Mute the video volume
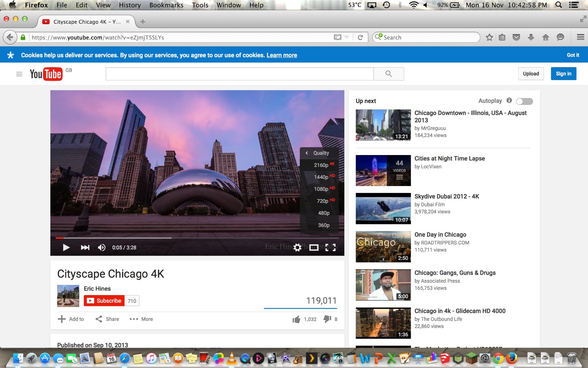588x368 pixels. tap(101, 247)
